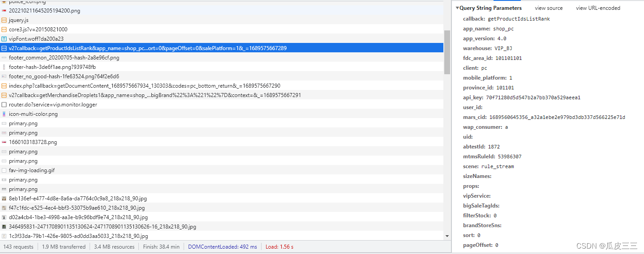Select the v2?callback=getProductIdsListRank request row
The image size is (644, 254).
tap(222, 48)
